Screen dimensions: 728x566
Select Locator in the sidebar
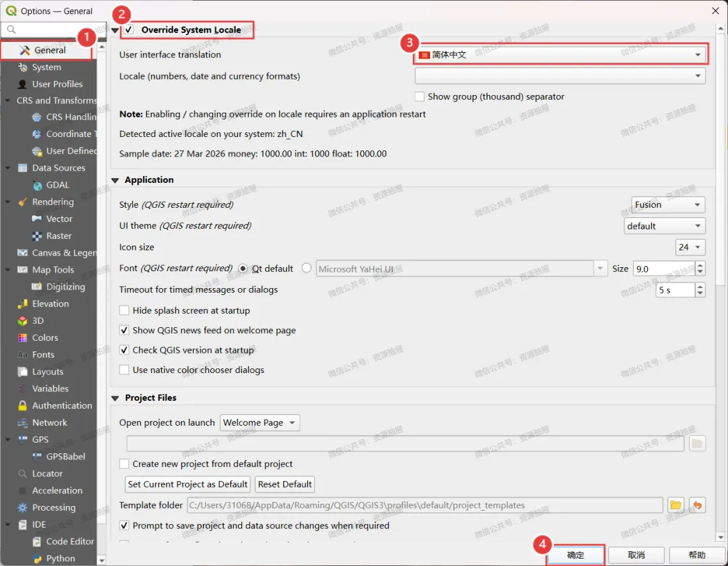[x=47, y=474]
